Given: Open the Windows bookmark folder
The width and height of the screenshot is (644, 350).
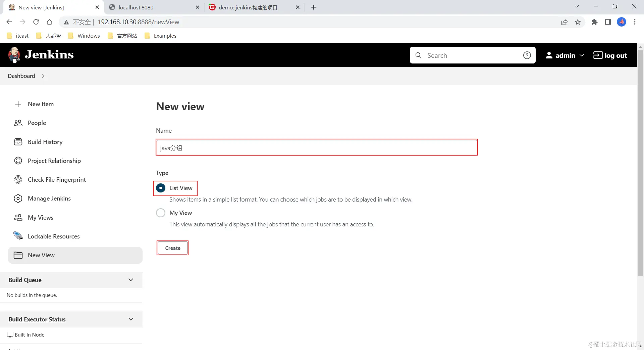Looking at the screenshot, I should pos(84,36).
